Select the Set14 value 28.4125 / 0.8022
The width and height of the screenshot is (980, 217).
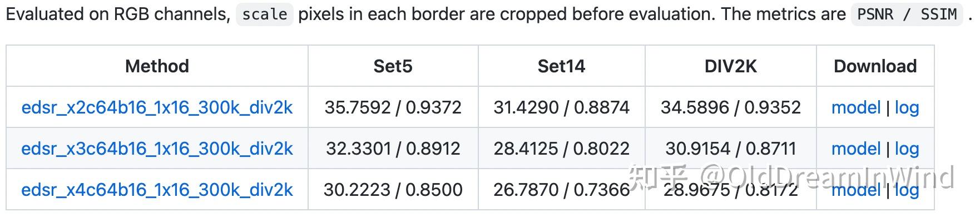[x=561, y=149]
